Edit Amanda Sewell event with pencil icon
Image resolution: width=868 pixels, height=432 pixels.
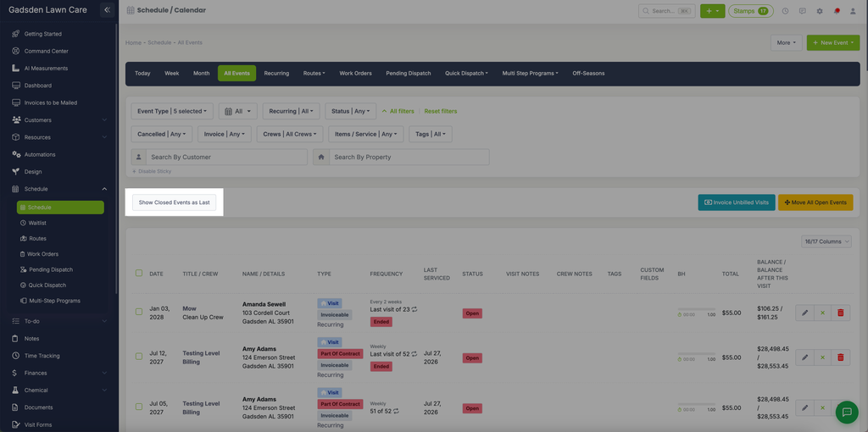(805, 313)
